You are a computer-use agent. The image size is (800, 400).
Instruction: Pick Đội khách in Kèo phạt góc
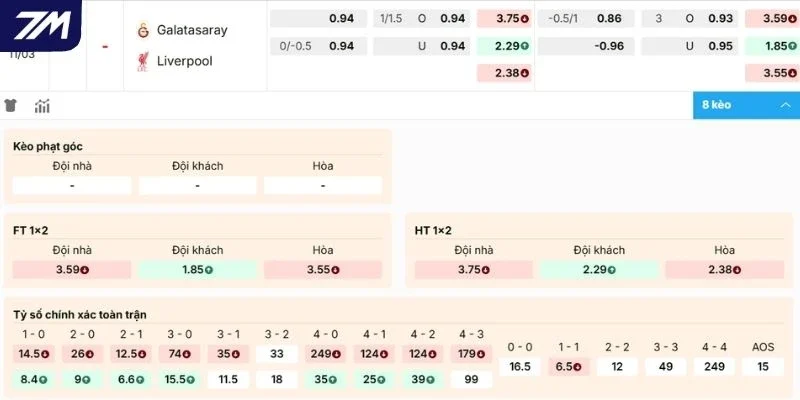[x=197, y=186]
